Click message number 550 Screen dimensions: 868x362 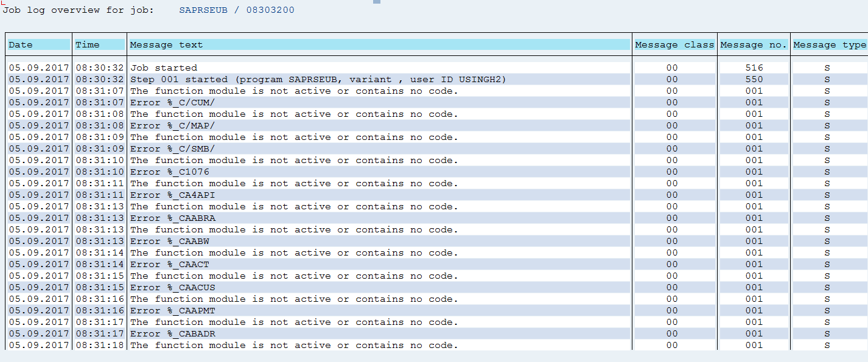tap(754, 79)
